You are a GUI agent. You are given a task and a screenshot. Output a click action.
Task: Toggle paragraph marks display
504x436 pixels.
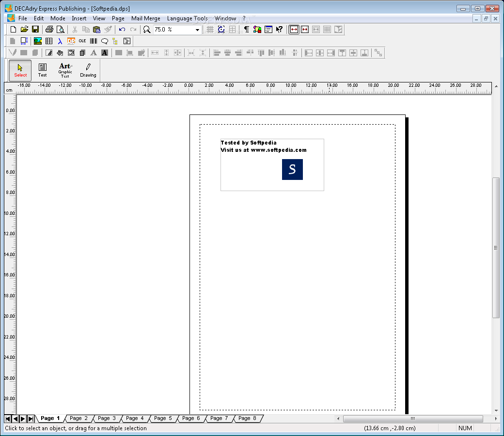pyautogui.click(x=246, y=30)
